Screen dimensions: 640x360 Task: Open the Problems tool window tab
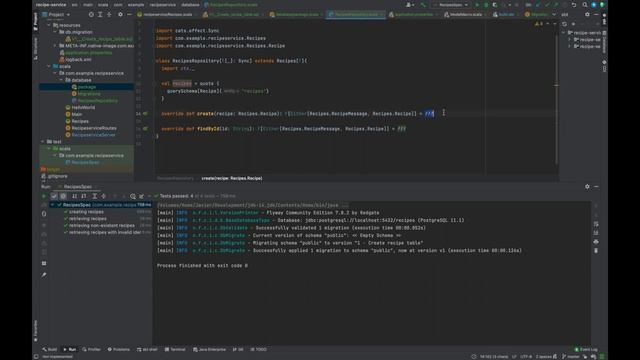[119, 349]
